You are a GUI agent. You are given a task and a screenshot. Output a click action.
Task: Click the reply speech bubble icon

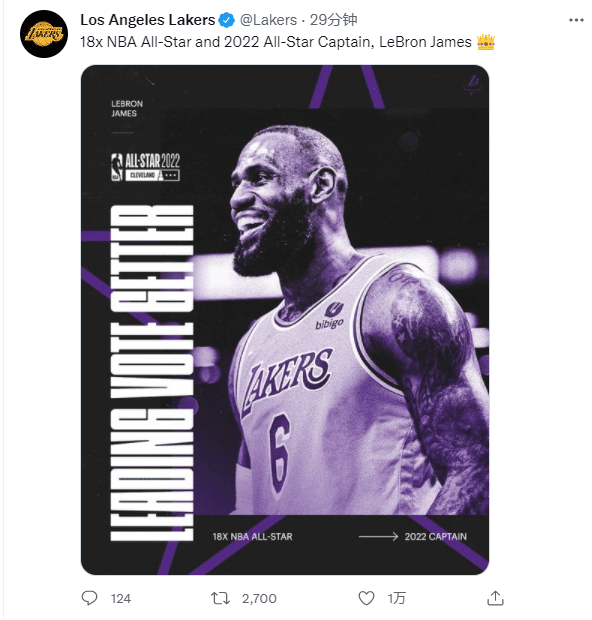click(89, 598)
